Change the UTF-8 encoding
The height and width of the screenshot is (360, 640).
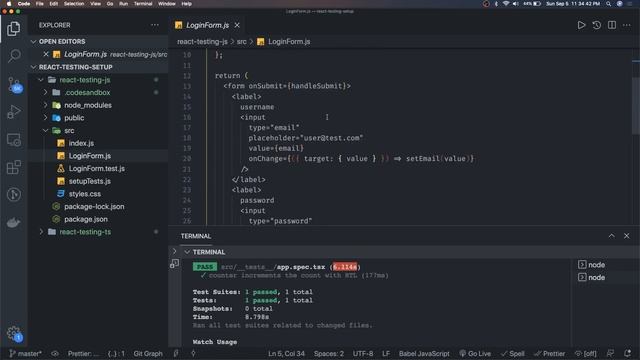(x=363, y=353)
